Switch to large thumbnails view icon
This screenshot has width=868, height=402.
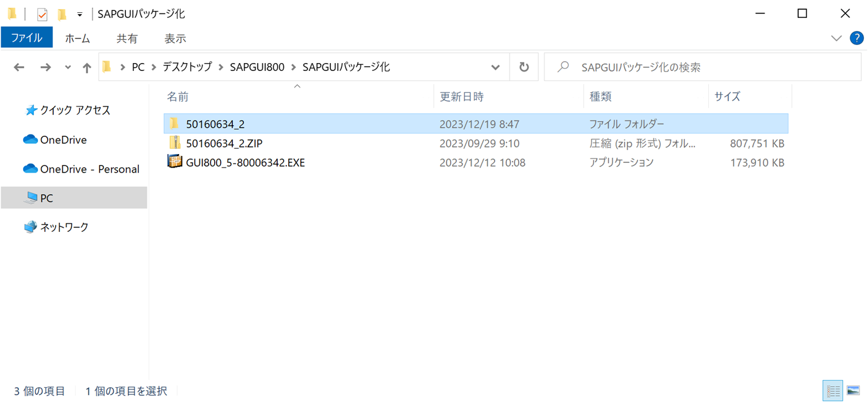853,391
